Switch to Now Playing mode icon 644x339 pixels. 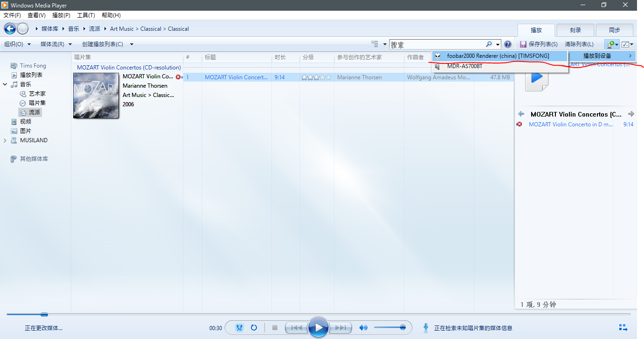pos(623,327)
